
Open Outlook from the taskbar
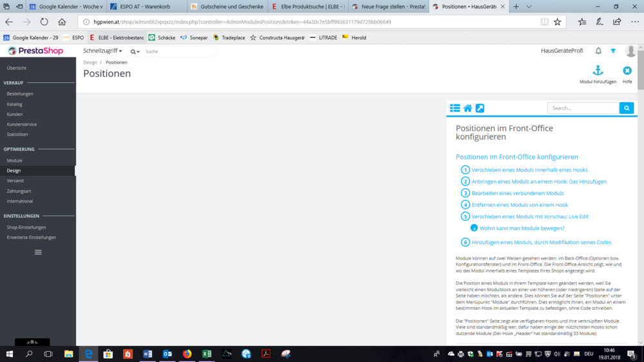[x=167, y=354]
